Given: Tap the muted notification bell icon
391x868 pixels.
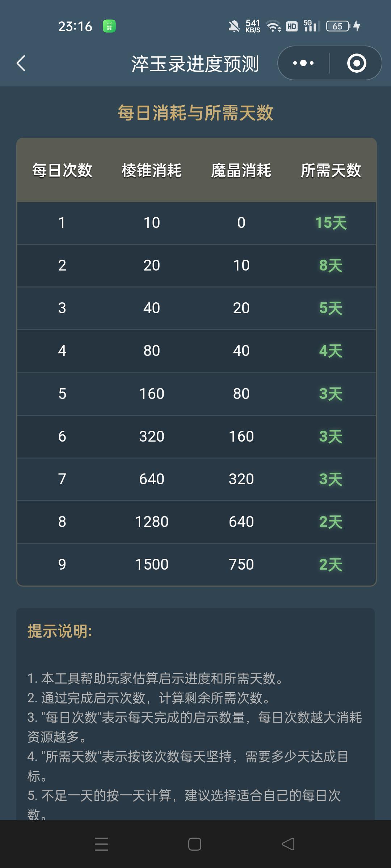Looking at the screenshot, I should click(234, 26).
